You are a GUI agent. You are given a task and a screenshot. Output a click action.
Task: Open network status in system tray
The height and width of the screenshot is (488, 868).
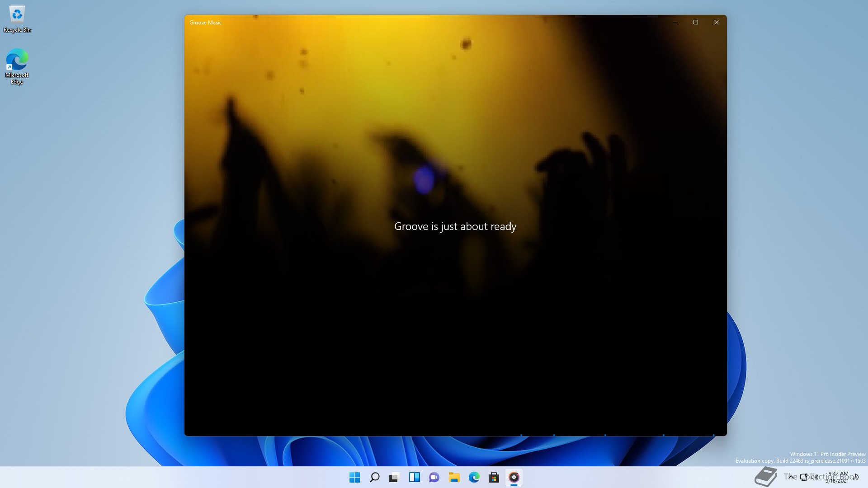coord(804,477)
